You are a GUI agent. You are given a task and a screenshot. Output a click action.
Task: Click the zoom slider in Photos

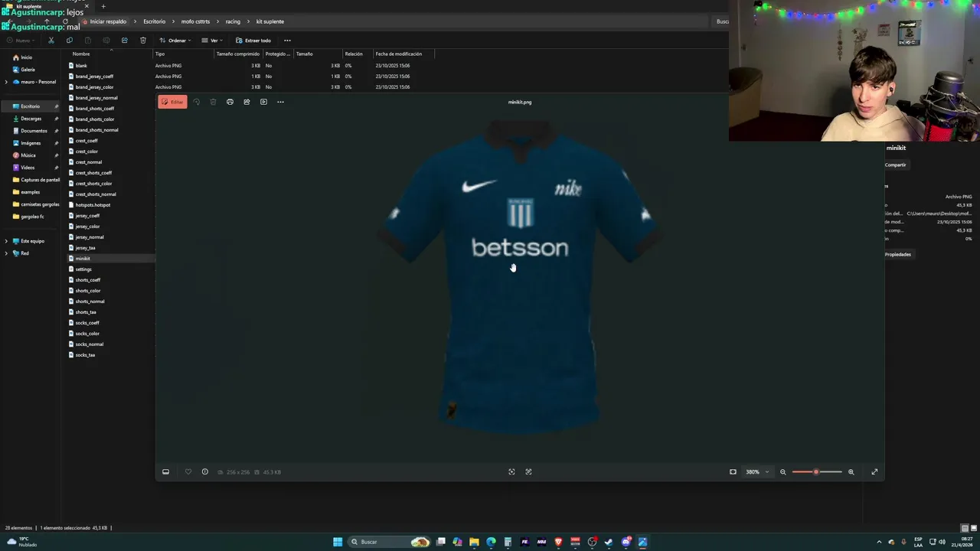point(817,471)
